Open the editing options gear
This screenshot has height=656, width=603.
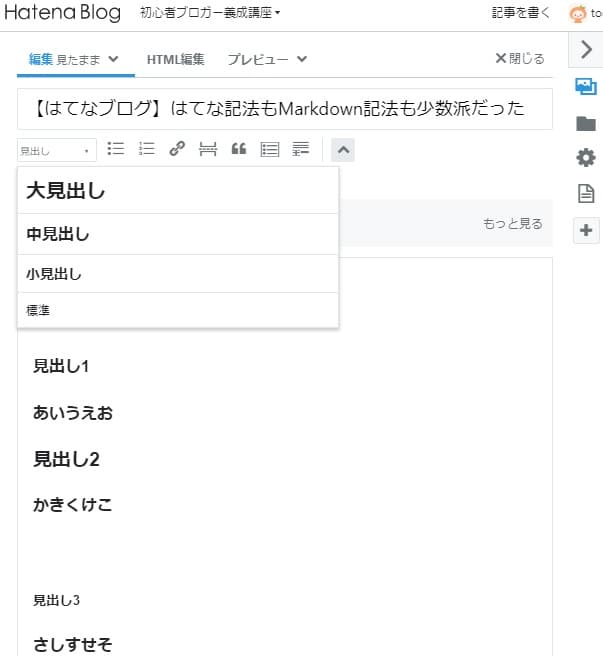point(586,158)
